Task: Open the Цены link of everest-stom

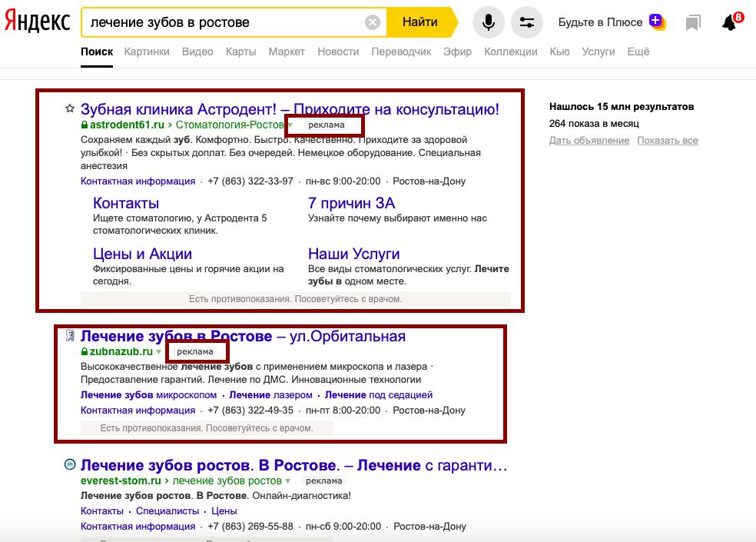Action: pyautogui.click(x=224, y=511)
